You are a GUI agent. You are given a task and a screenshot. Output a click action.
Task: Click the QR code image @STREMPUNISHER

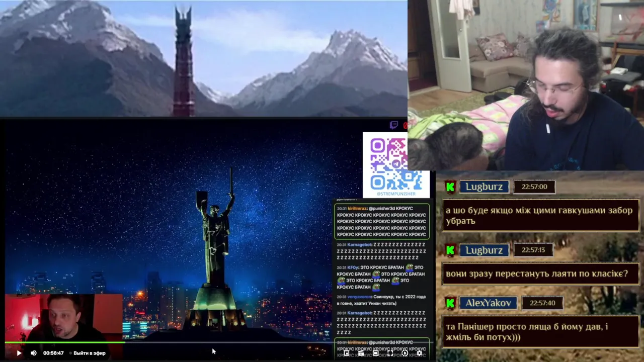[x=396, y=165]
